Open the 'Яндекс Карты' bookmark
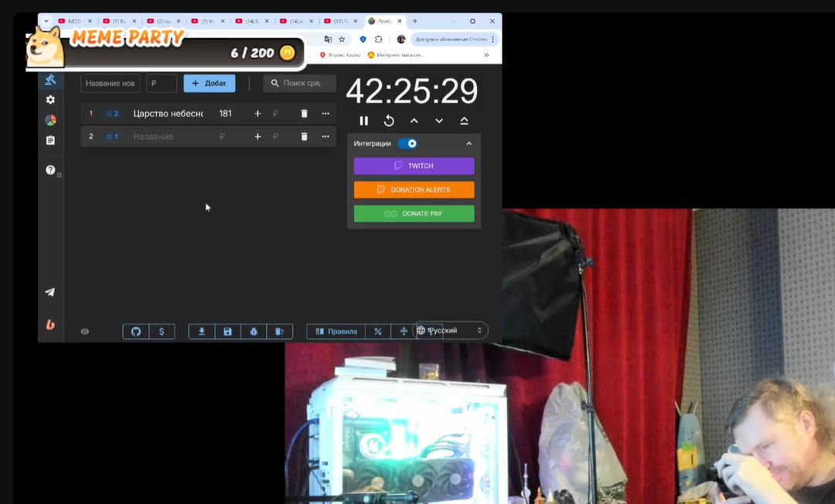This screenshot has height=504, width=835. (339, 55)
